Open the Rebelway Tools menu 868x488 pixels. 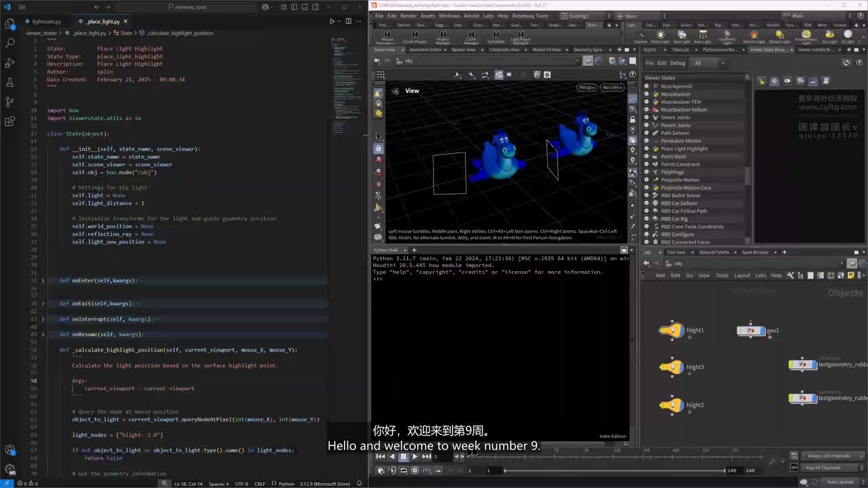[x=530, y=16]
